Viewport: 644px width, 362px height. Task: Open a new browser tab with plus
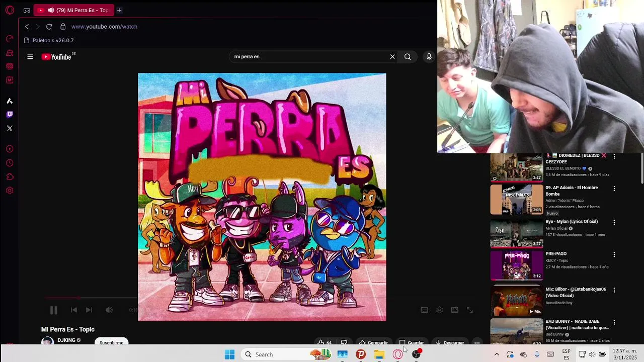tap(119, 10)
